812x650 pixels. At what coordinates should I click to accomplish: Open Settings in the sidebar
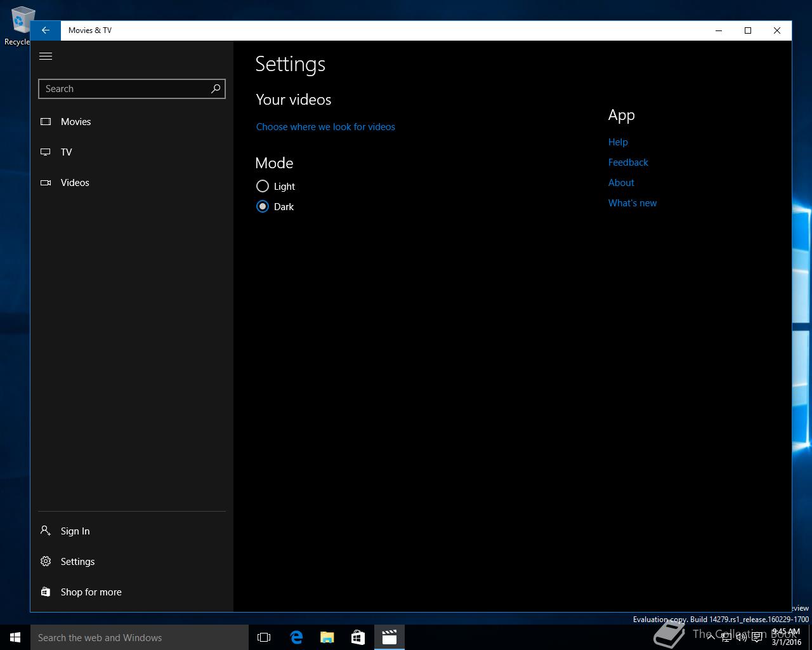[132, 562]
